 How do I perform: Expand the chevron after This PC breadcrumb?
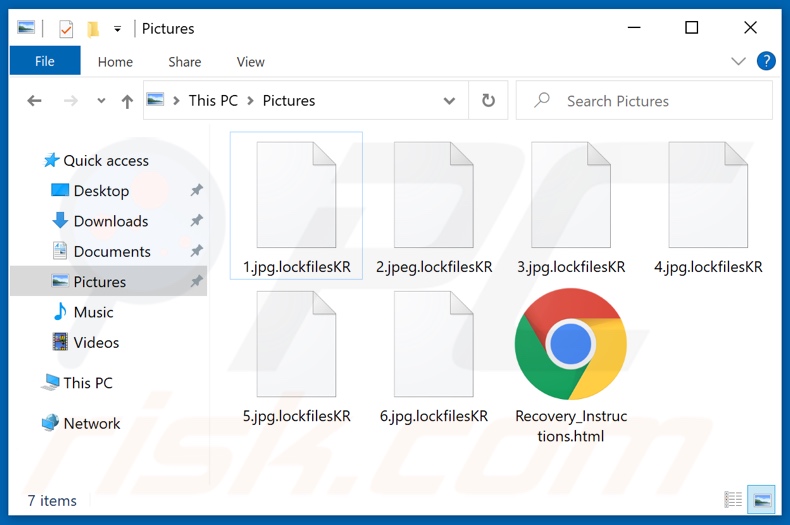(250, 101)
